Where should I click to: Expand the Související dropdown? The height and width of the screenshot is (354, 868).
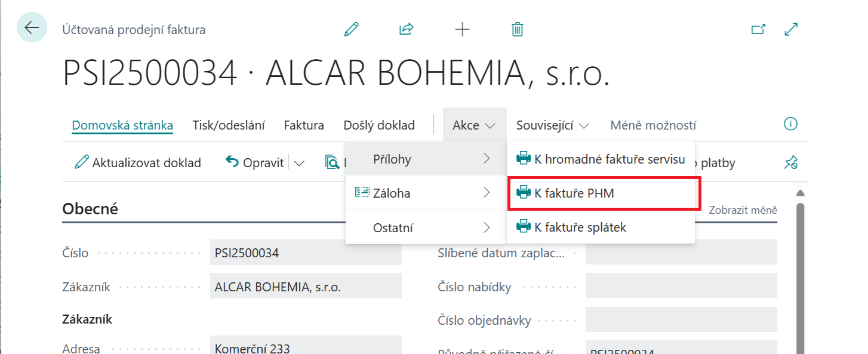click(553, 125)
